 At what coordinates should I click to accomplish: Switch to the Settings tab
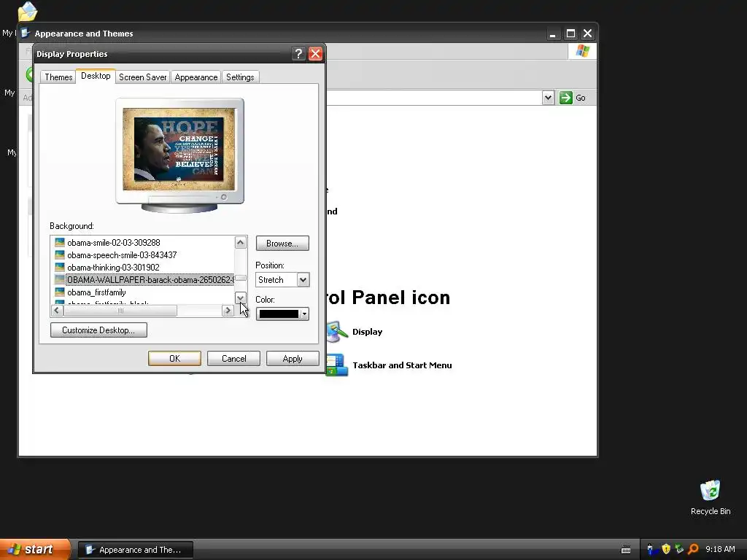pyautogui.click(x=240, y=77)
